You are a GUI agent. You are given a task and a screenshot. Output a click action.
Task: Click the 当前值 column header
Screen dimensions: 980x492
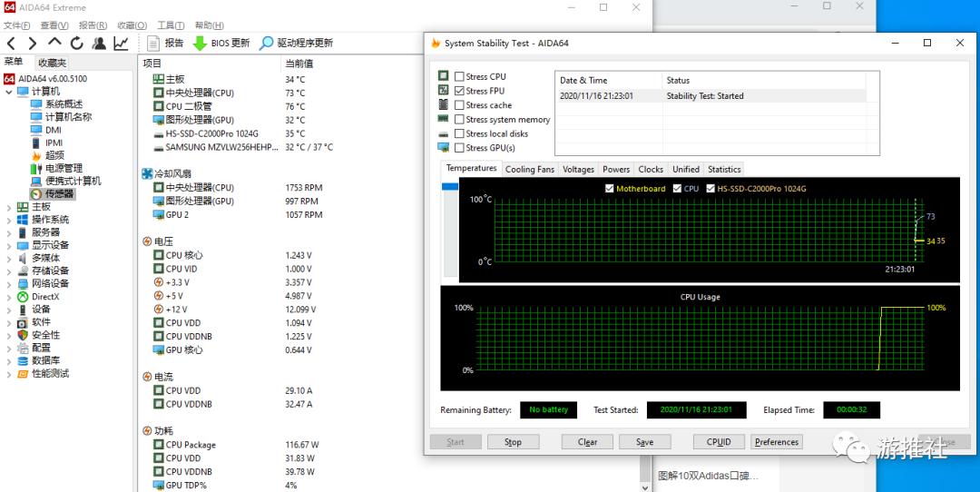coord(299,64)
